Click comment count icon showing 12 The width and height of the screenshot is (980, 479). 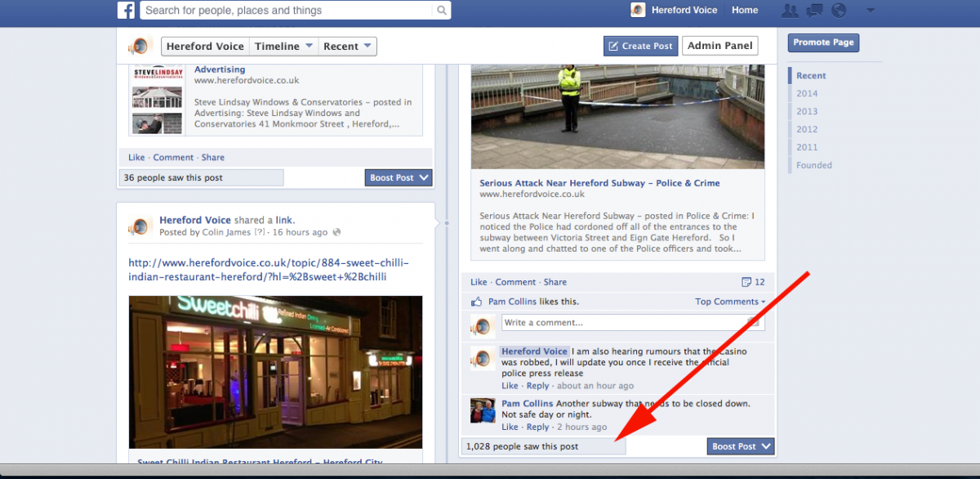[746, 282]
